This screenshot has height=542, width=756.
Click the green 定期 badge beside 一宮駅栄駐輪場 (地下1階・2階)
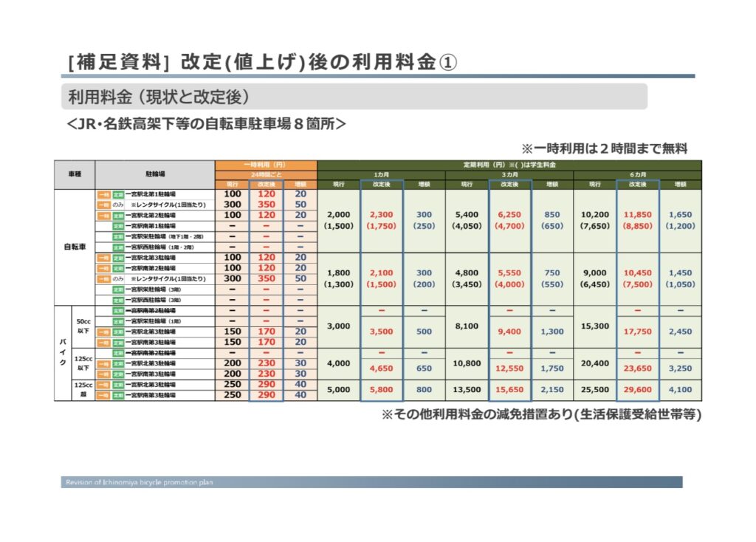pos(117,236)
